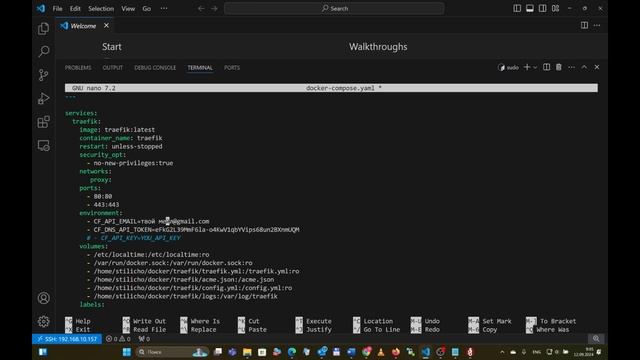Close the Welcome tab
This screenshot has height=360, width=640.
click(x=106, y=26)
